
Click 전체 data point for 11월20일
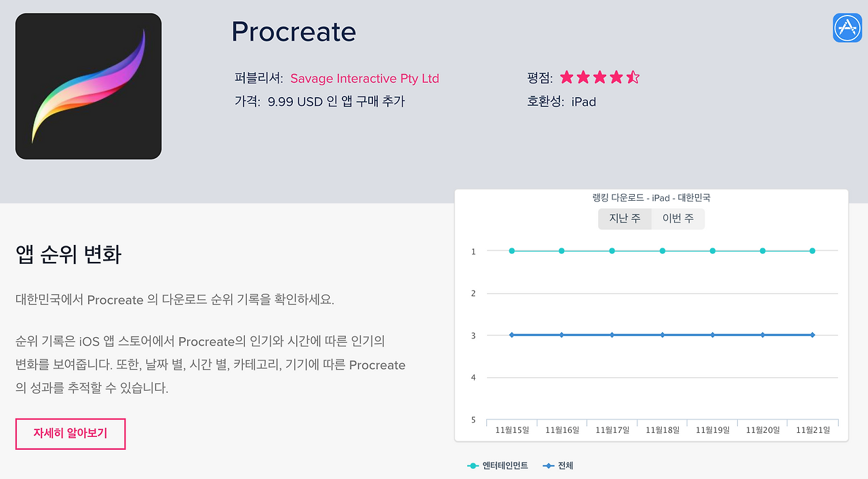pos(762,335)
